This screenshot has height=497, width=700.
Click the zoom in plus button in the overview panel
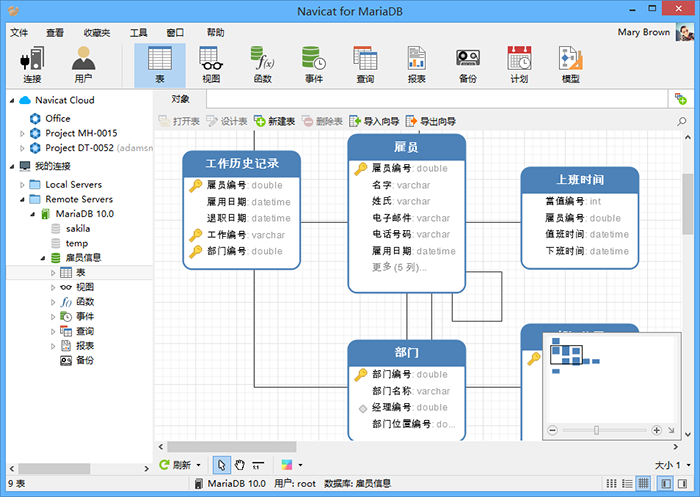[656, 430]
